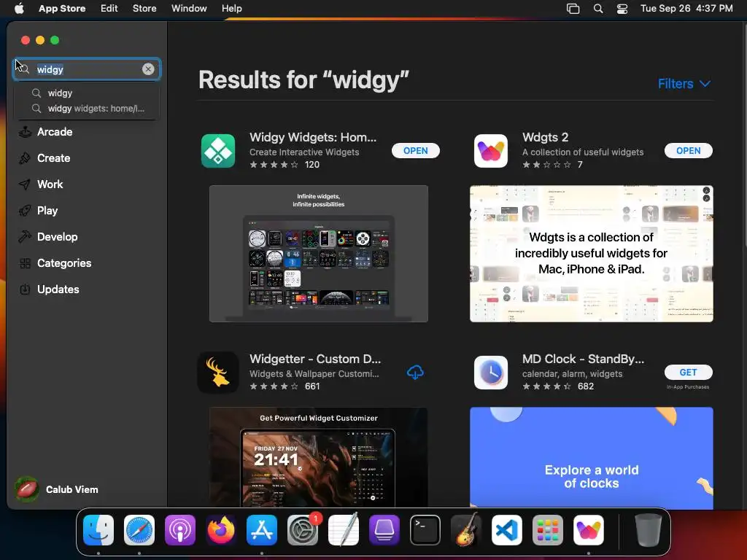View MD Clock rating count 682
The image size is (747, 560).
[x=586, y=386]
